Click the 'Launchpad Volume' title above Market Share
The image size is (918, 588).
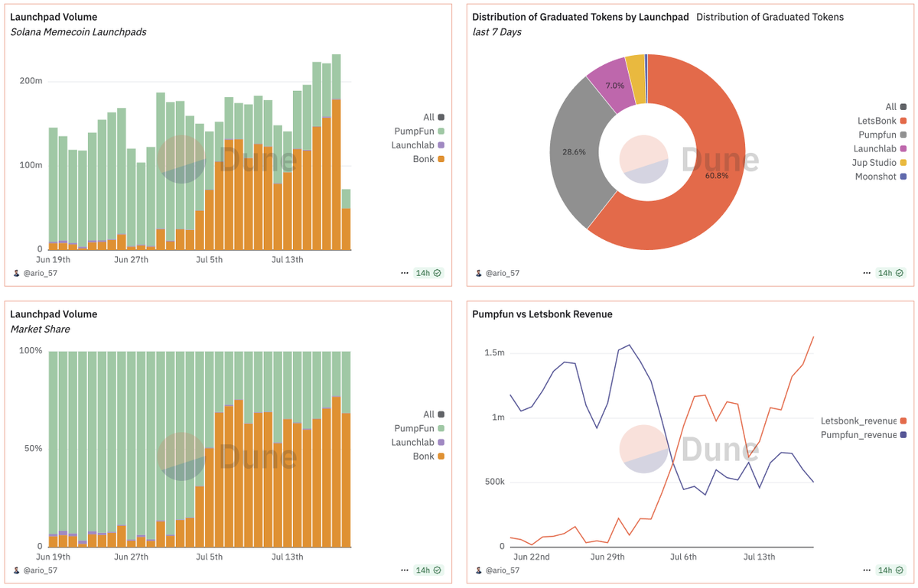[x=54, y=314]
